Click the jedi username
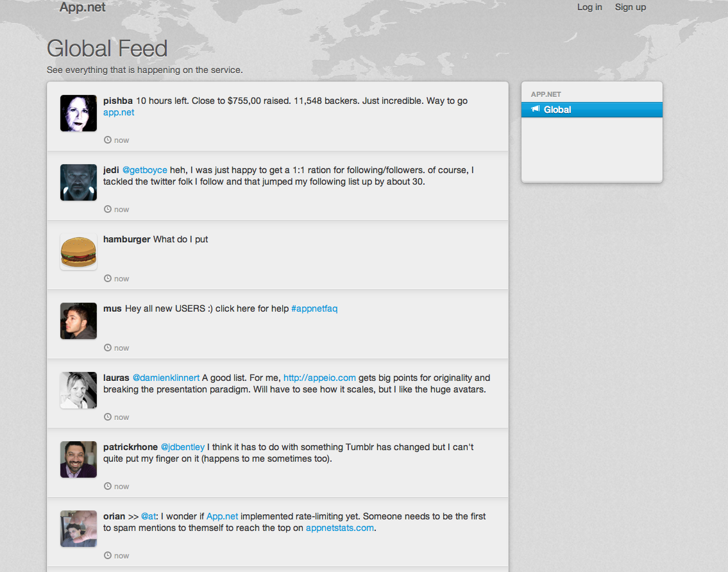Image resolution: width=728 pixels, height=572 pixels. coord(111,170)
